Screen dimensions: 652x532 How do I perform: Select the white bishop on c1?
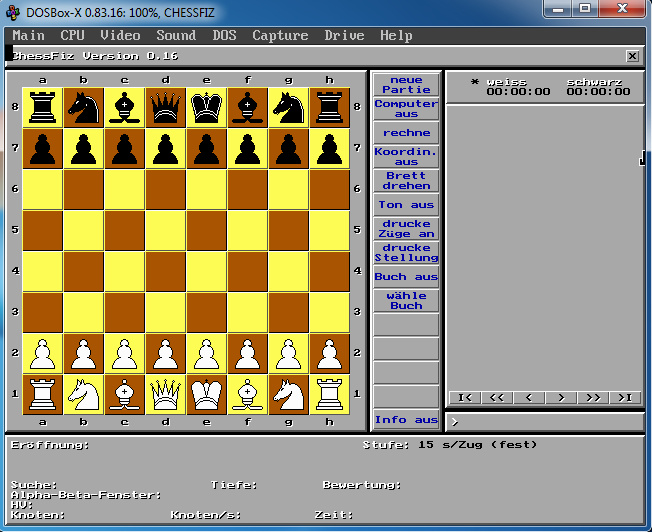pyautogui.click(x=124, y=394)
